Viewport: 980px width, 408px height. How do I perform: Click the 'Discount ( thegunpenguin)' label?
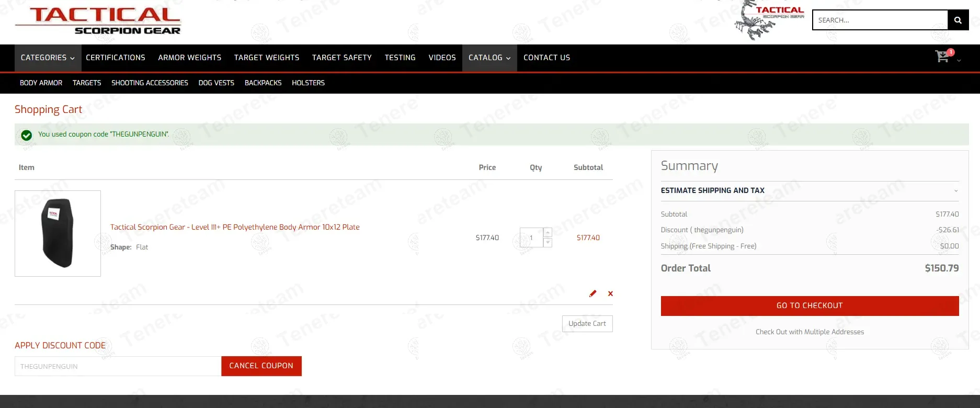(702, 230)
